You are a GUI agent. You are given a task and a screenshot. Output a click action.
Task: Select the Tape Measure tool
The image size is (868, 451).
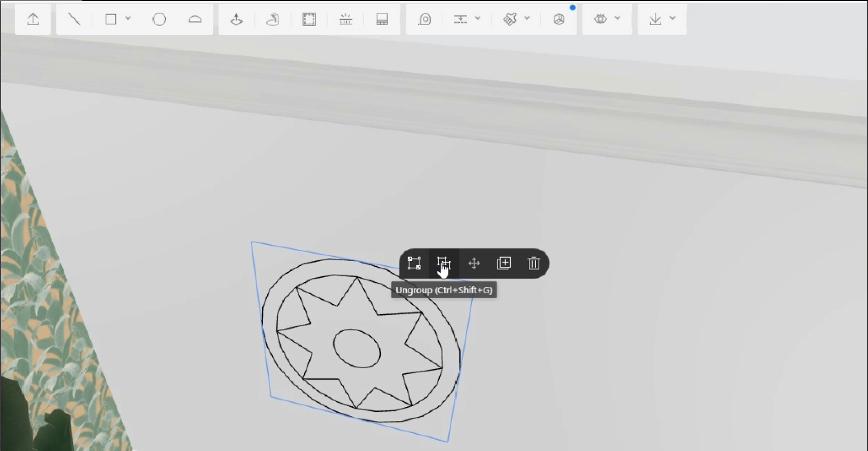tap(424, 19)
